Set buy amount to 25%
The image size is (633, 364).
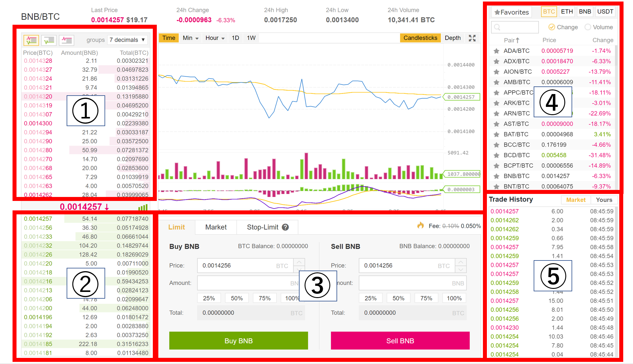209,298
